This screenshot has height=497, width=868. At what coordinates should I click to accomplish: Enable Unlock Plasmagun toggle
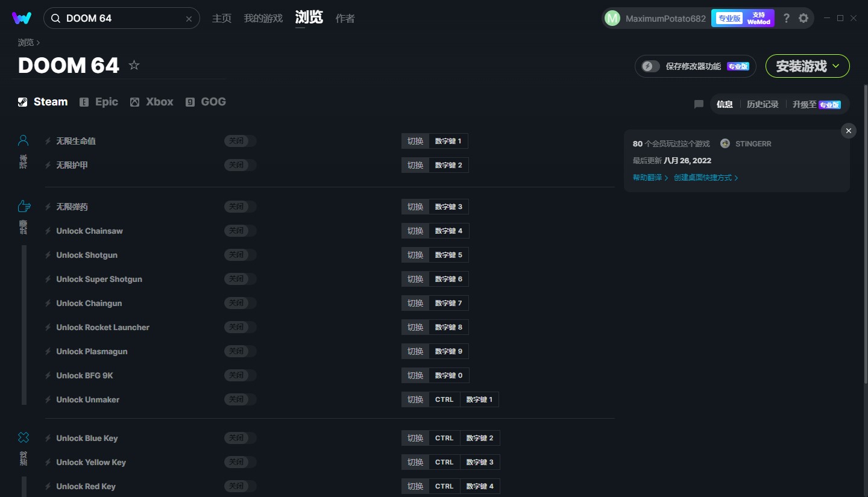coord(240,351)
